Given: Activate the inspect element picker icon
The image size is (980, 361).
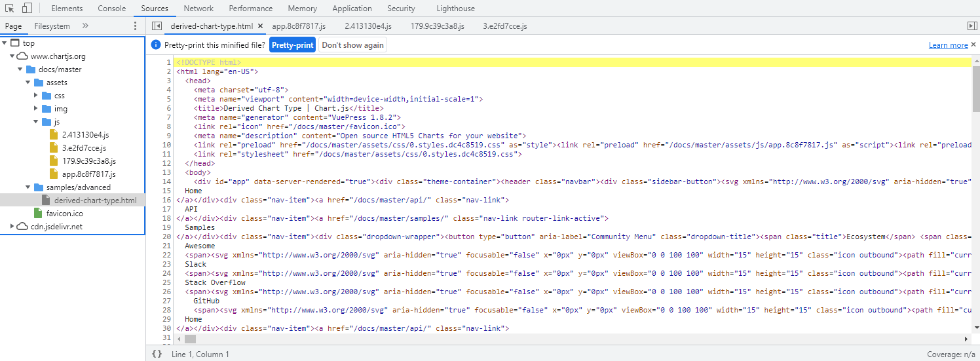Looking at the screenshot, I should (10, 9).
